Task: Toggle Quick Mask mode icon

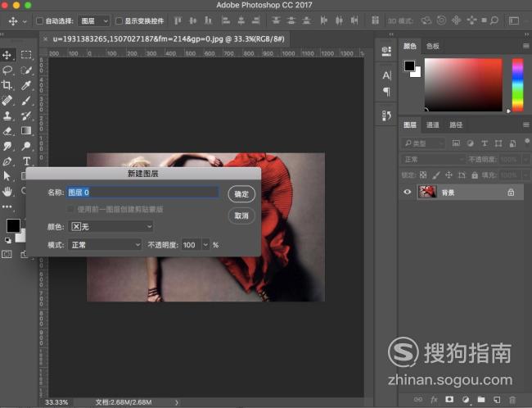Action: tap(7, 254)
